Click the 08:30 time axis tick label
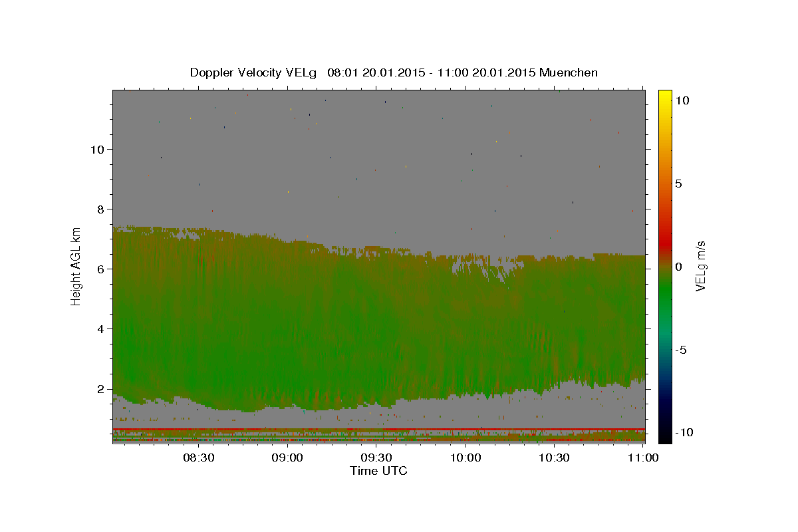The height and width of the screenshot is (532, 798). [198, 458]
